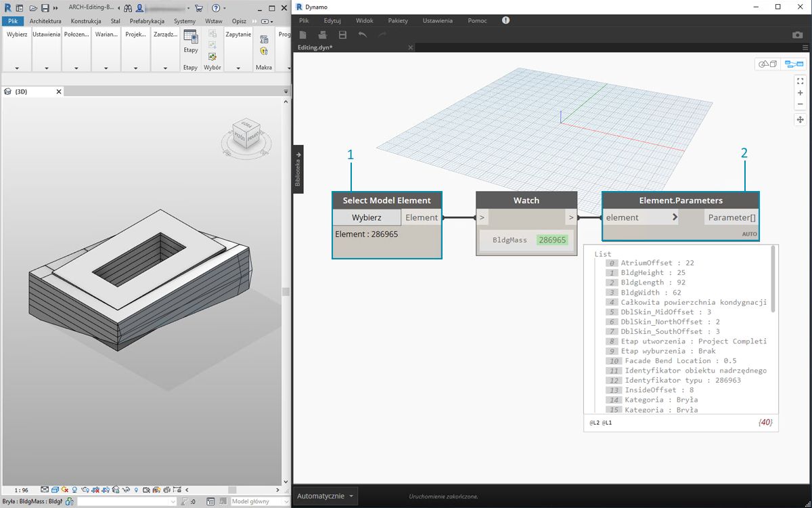Toggle sun path icon in view control bar
This screenshot has width=812, height=508.
pyautogui.click(x=64, y=489)
